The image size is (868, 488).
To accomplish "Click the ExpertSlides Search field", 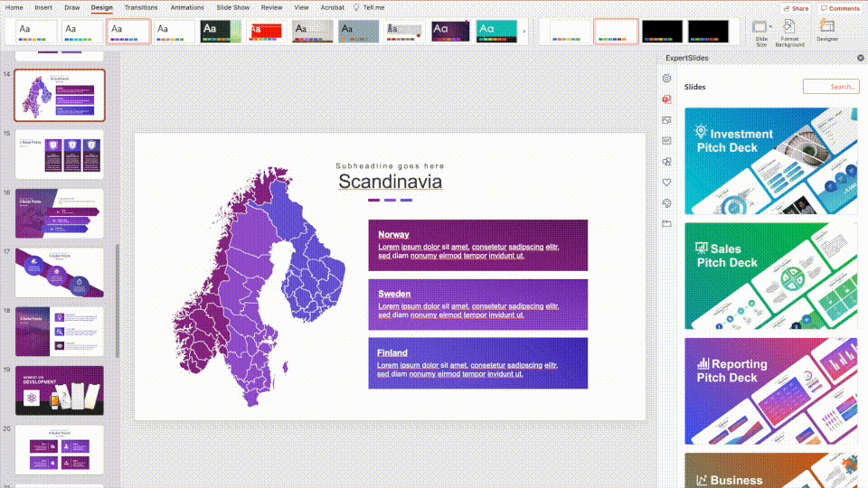I will pyautogui.click(x=830, y=87).
